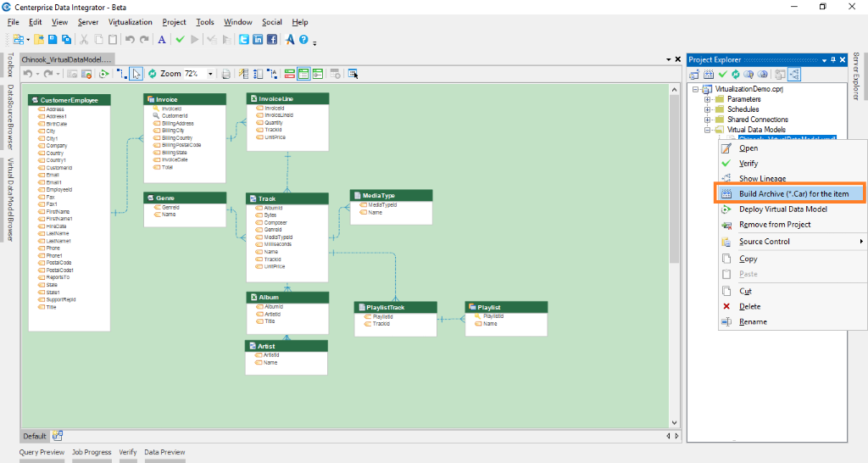The width and height of the screenshot is (868, 463).
Task: Click the print icon in the diagram toolbar
Action: [225, 74]
